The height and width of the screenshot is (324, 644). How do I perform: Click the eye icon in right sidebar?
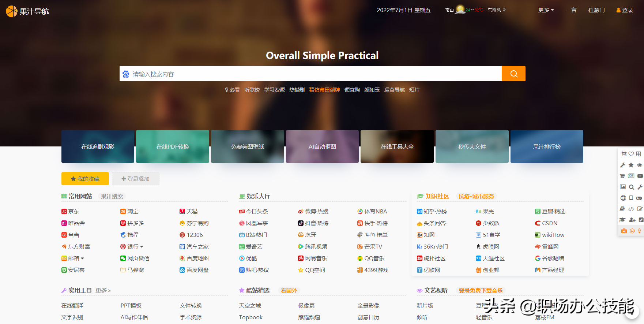tap(640, 165)
